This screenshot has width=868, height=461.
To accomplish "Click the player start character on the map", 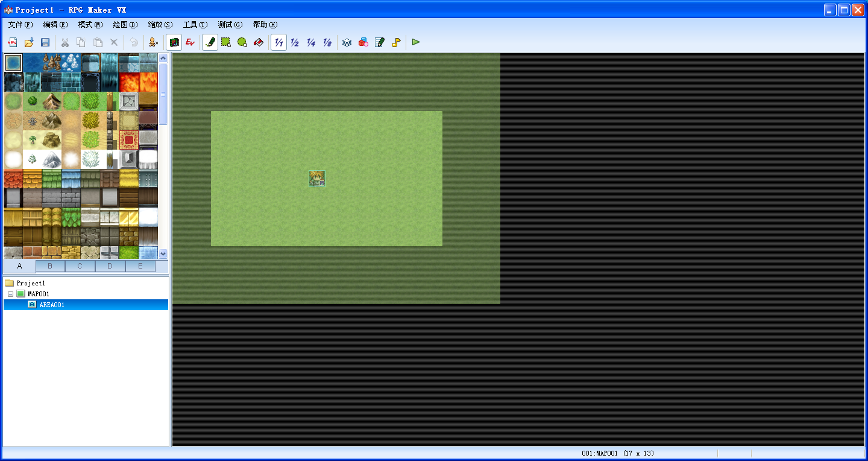I will pyautogui.click(x=317, y=179).
